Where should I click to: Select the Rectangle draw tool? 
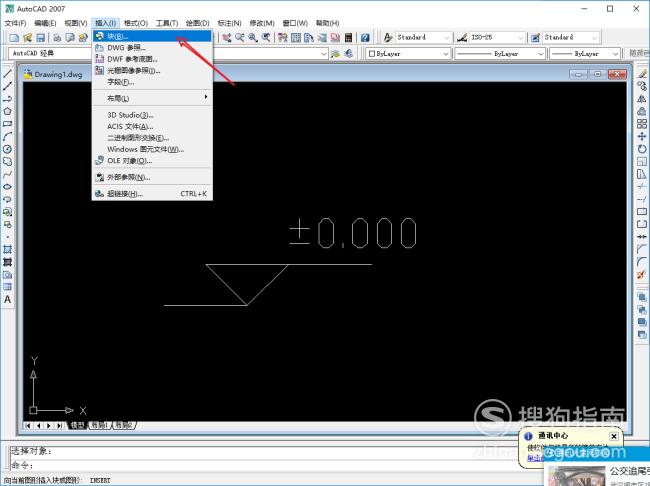coord(7,124)
